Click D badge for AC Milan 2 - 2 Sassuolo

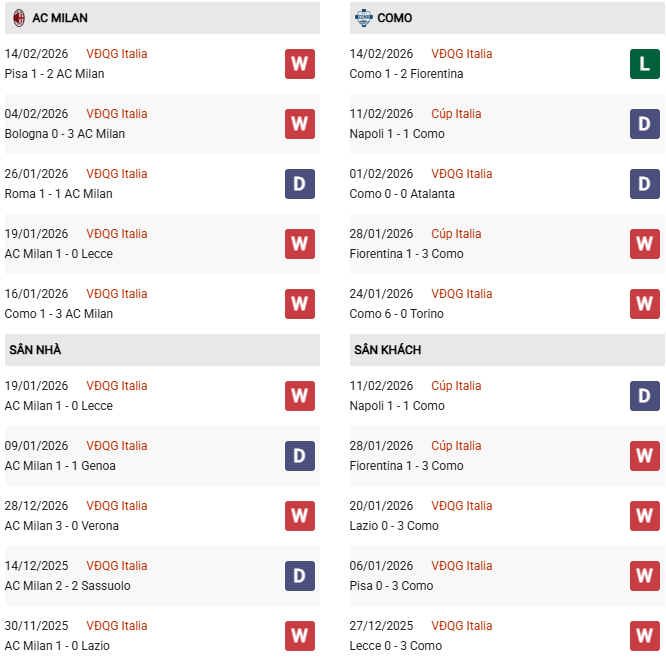[x=299, y=576]
